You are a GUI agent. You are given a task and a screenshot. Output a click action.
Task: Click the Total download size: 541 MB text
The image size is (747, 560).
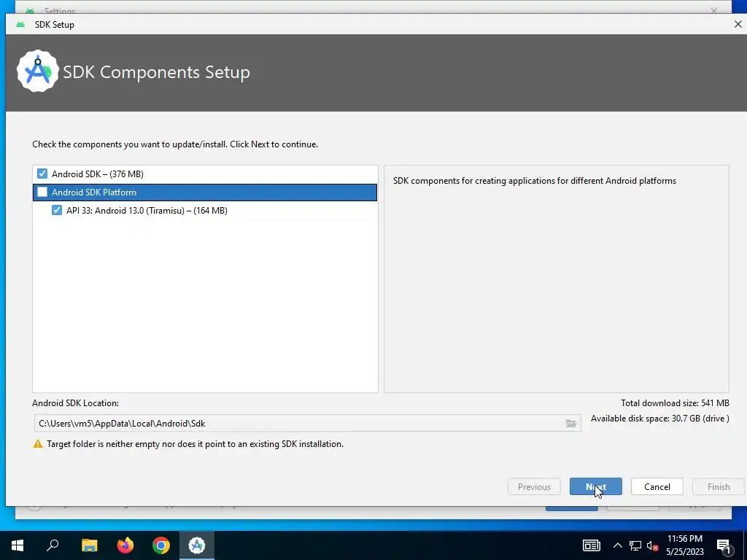tap(675, 402)
